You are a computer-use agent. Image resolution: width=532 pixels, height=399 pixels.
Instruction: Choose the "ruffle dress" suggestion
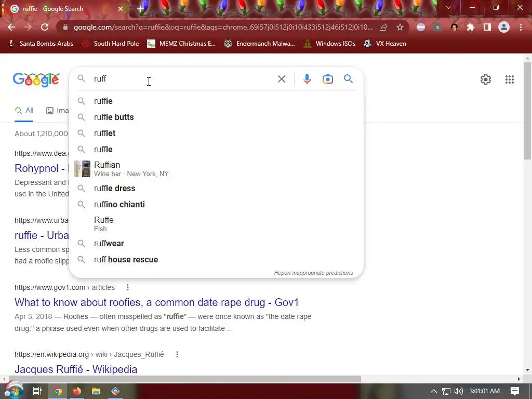pyautogui.click(x=216, y=188)
